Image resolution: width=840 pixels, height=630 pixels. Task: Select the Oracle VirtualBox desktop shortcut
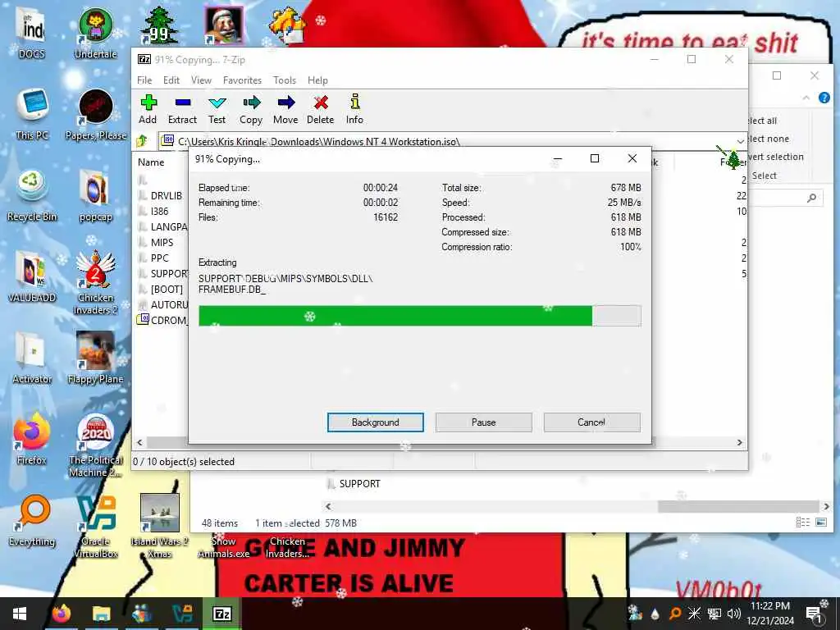(95, 527)
